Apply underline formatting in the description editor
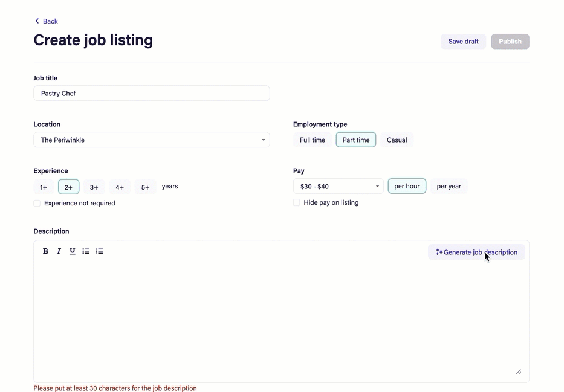 (72, 251)
